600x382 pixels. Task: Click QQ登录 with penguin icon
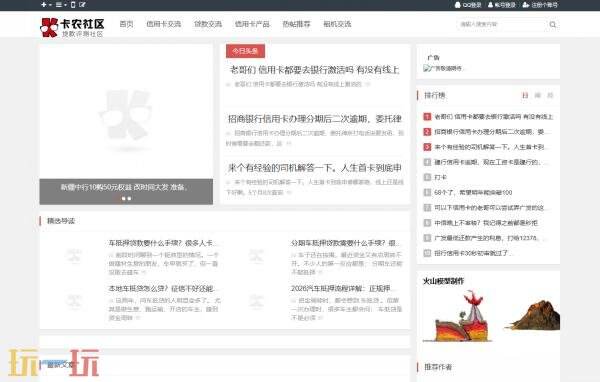tap(468, 5)
